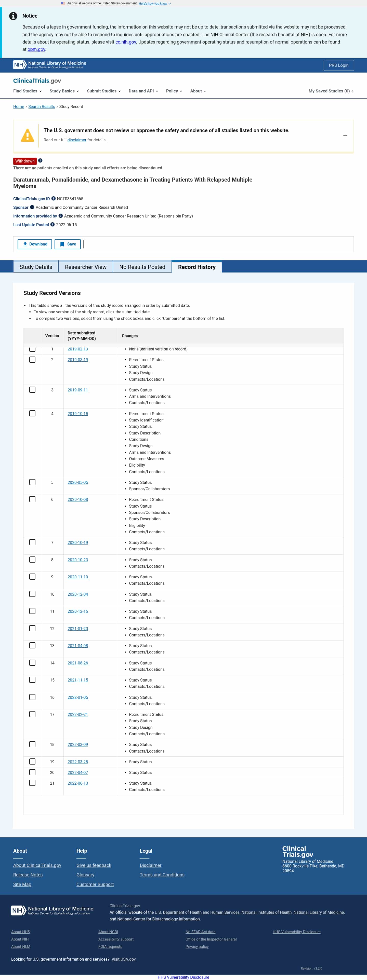
Task: Tick the version 21 checkbox
Action: (32, 783)
